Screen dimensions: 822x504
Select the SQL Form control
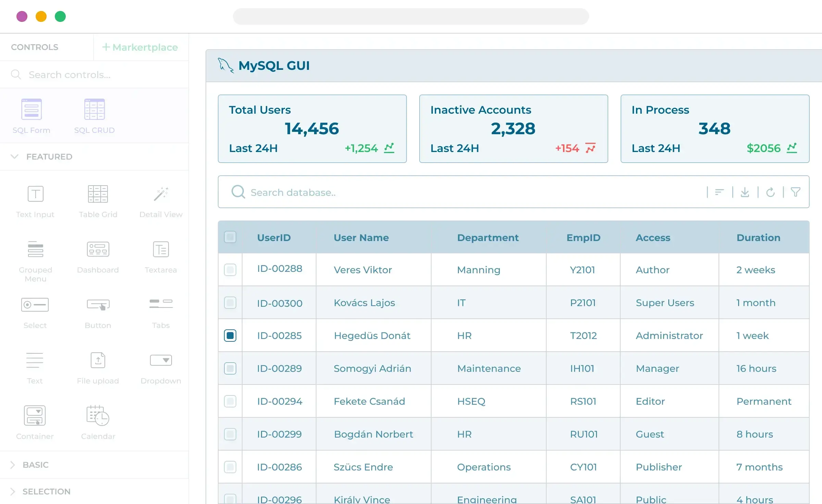pyautogui.click(x=31, y=116)
